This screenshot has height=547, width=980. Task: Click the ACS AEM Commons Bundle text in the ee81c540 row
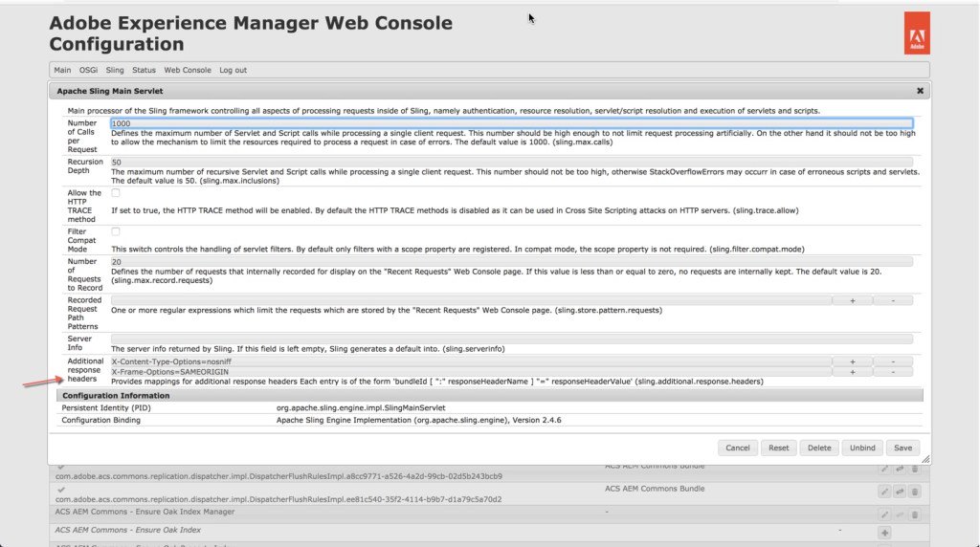[655, 489]
